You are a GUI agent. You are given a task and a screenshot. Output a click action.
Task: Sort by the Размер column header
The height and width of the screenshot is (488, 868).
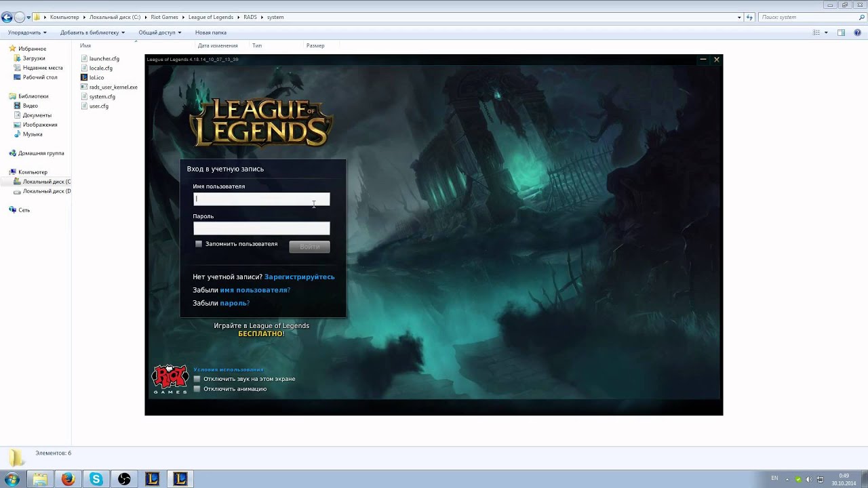(x=315, y=45)
